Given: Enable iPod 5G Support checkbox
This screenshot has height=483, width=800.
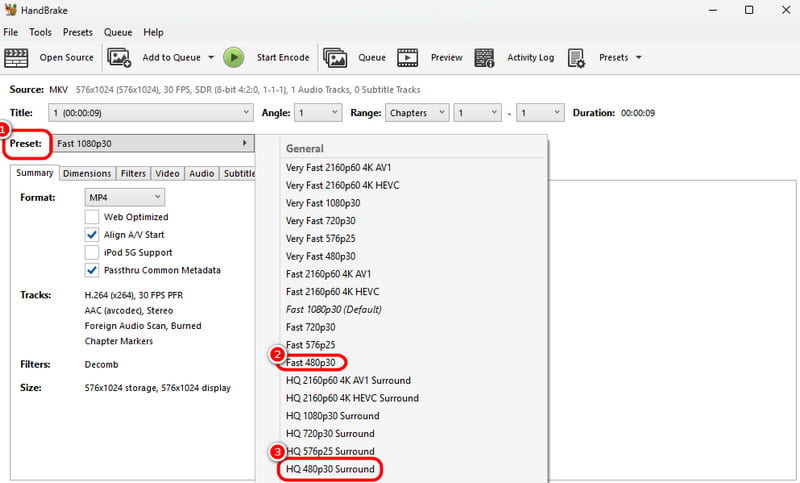Looking at the screenshot, I should click(x=92, y=252).
